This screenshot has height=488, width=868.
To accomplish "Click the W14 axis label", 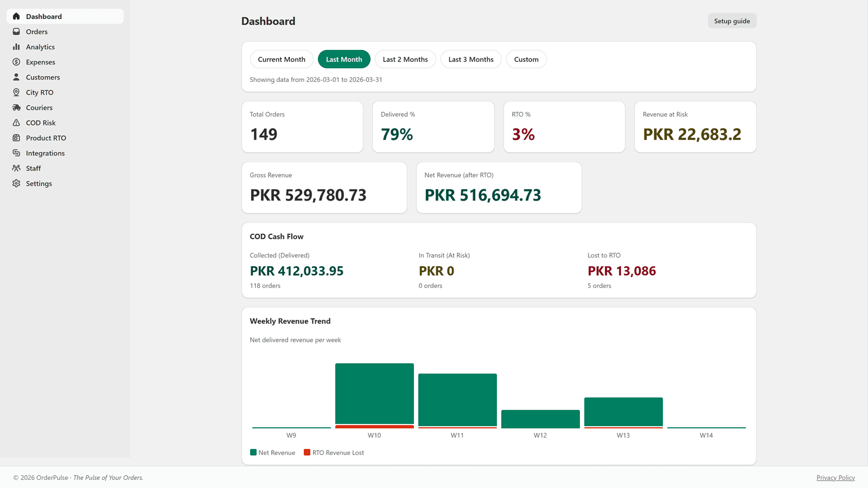I will 706,435.
